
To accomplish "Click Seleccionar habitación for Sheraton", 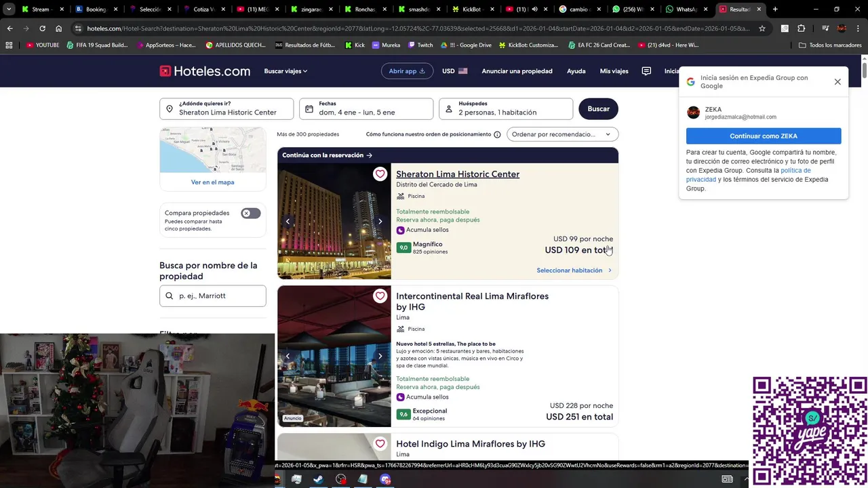I will click(574, 270).
